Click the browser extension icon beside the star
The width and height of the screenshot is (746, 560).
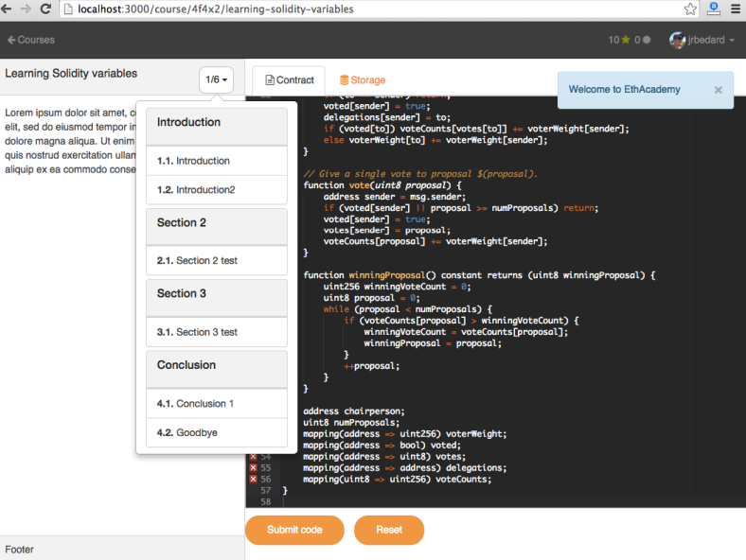click(x=713, y=9)
